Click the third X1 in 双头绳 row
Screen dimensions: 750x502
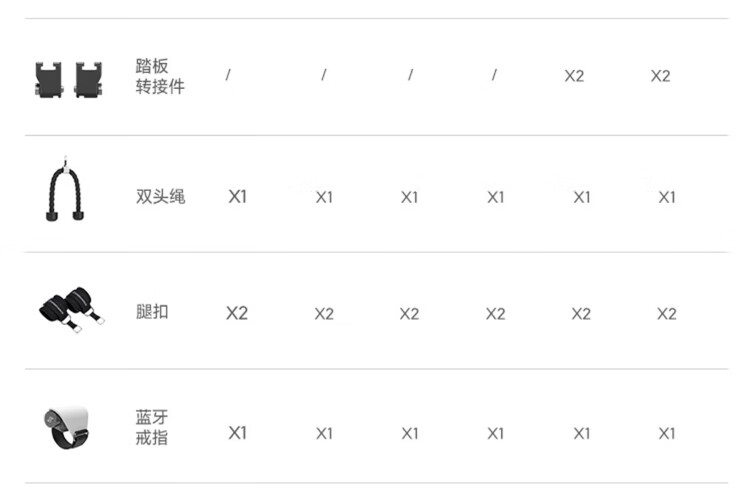[409, 197]
